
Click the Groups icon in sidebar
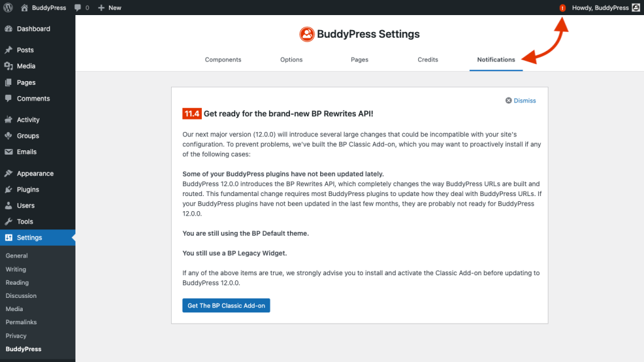click(x=9, y=136)
